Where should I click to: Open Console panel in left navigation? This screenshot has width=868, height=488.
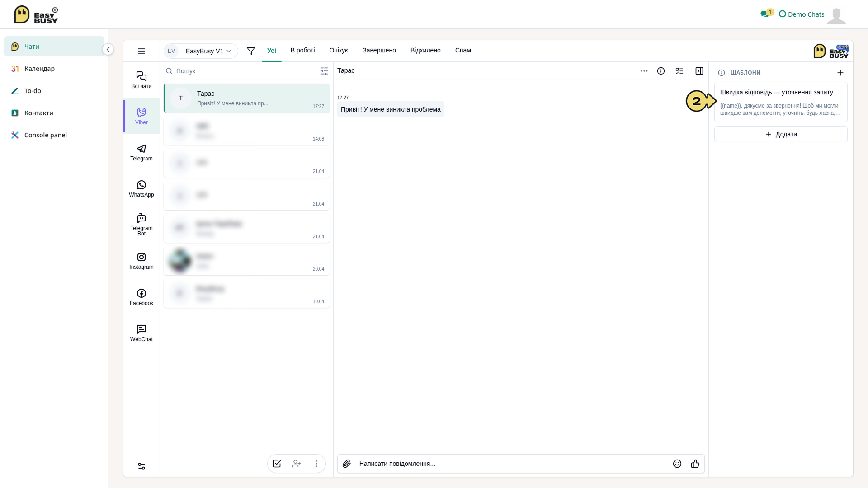coord(54,135)
